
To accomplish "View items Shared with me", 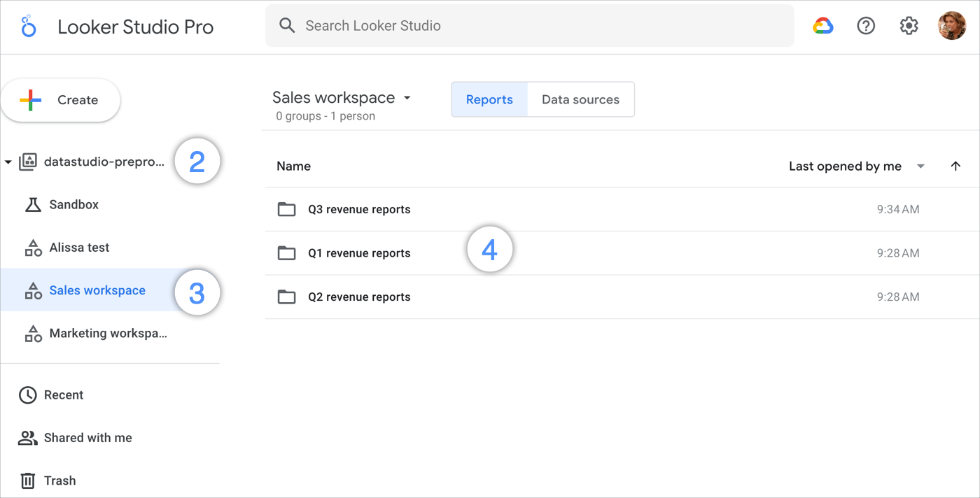I will (x=88, y=437).
